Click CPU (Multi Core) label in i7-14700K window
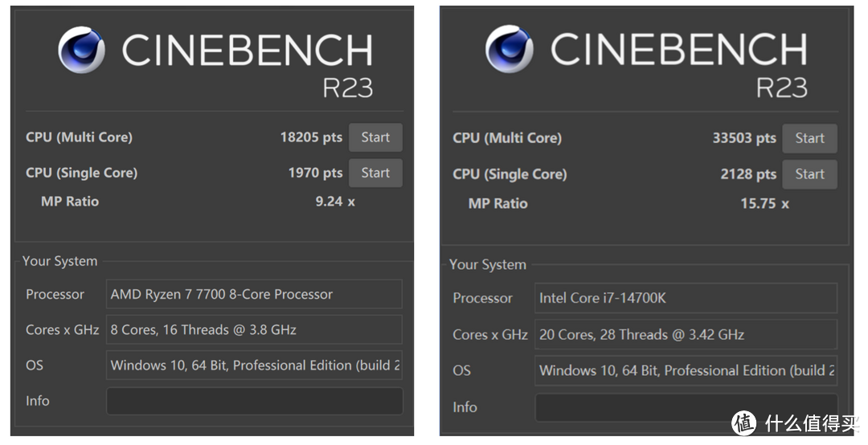Image resolution: width=868 pixels, height=445 pixels. pyautogui.click(x=507, y=138)
